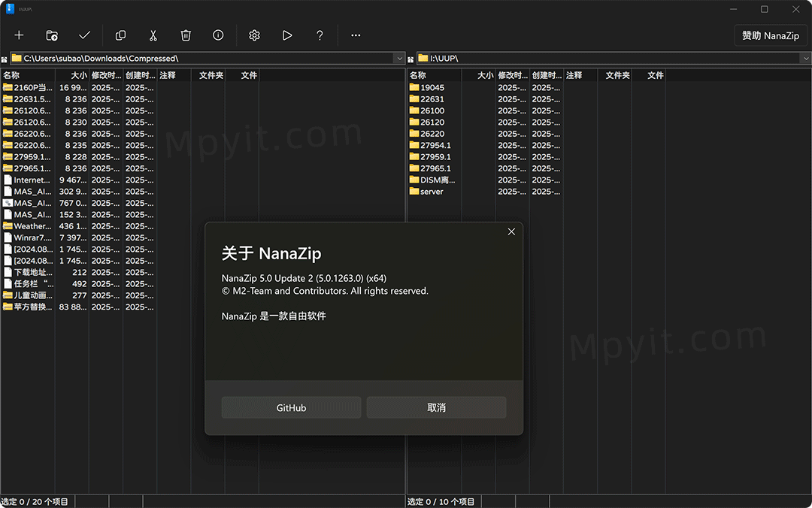Image resolution: width=812 pixels, height=508 pixels.
Task: Sort left pane by 大小 column header
Action: pos(72,75)
